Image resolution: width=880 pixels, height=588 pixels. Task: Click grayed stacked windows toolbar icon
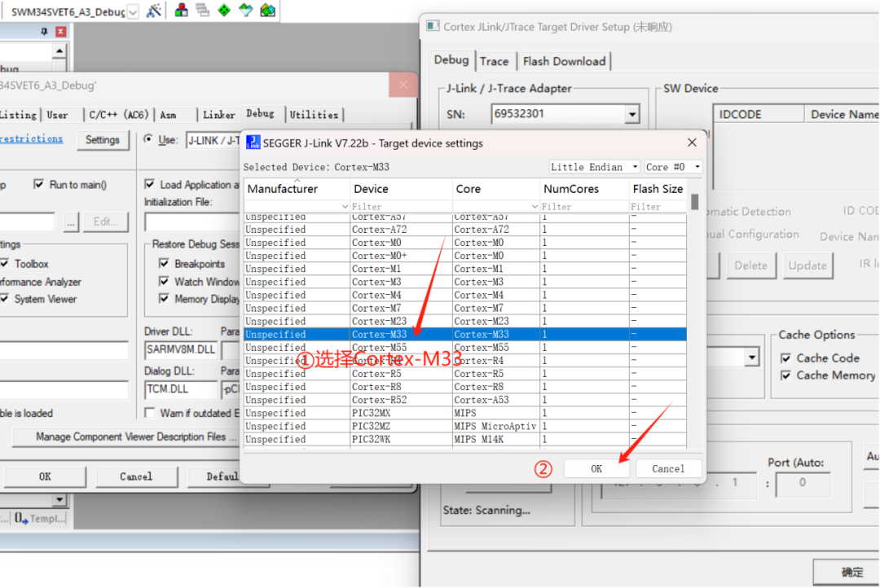click(203, 10)
